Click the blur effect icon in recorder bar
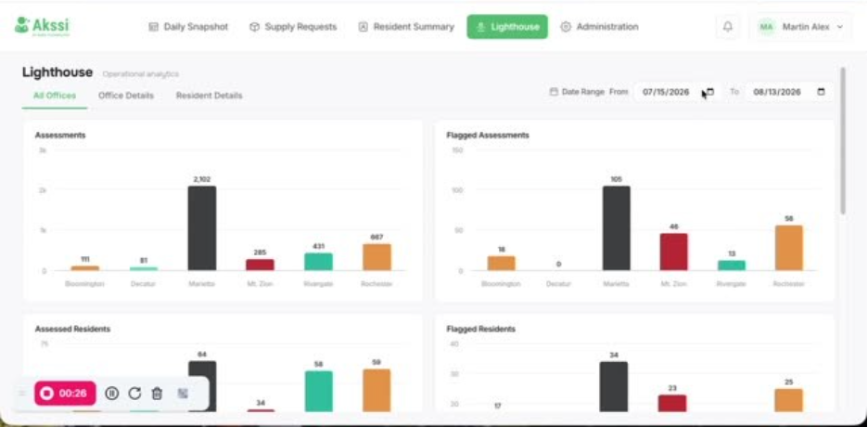Image resolution: width=868 pixels, height=427 pixels. (183, 394)
